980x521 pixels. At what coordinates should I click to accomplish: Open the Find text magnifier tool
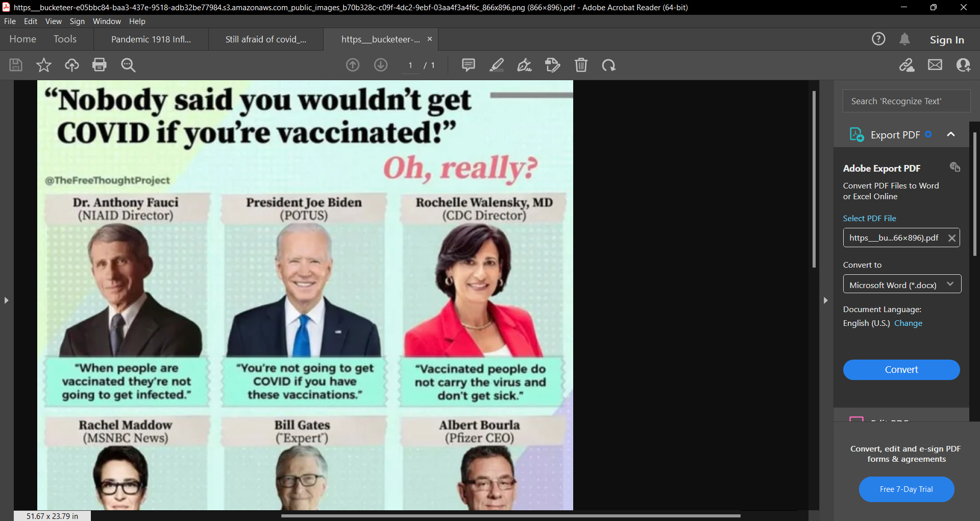[x=128, y=65]
